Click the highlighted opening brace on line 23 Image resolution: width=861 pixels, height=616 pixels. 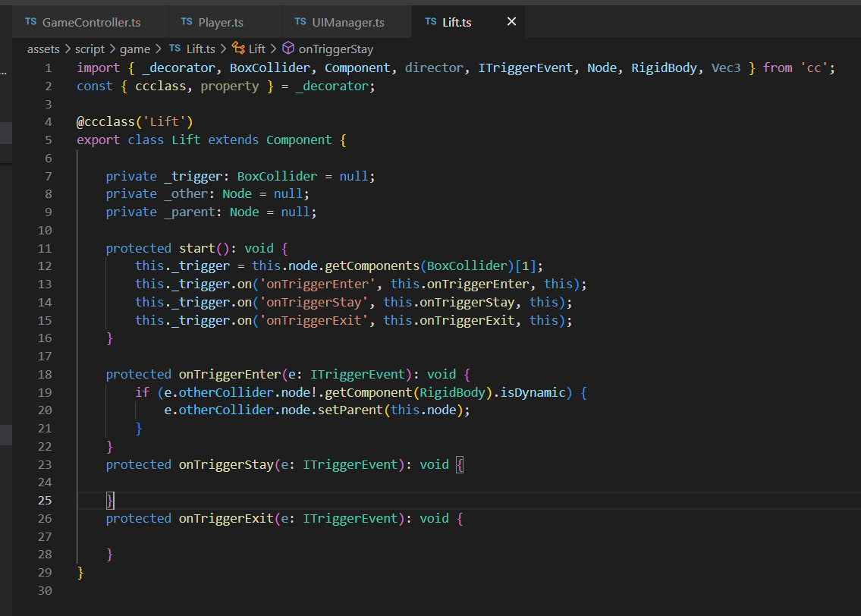coord(460,465)
